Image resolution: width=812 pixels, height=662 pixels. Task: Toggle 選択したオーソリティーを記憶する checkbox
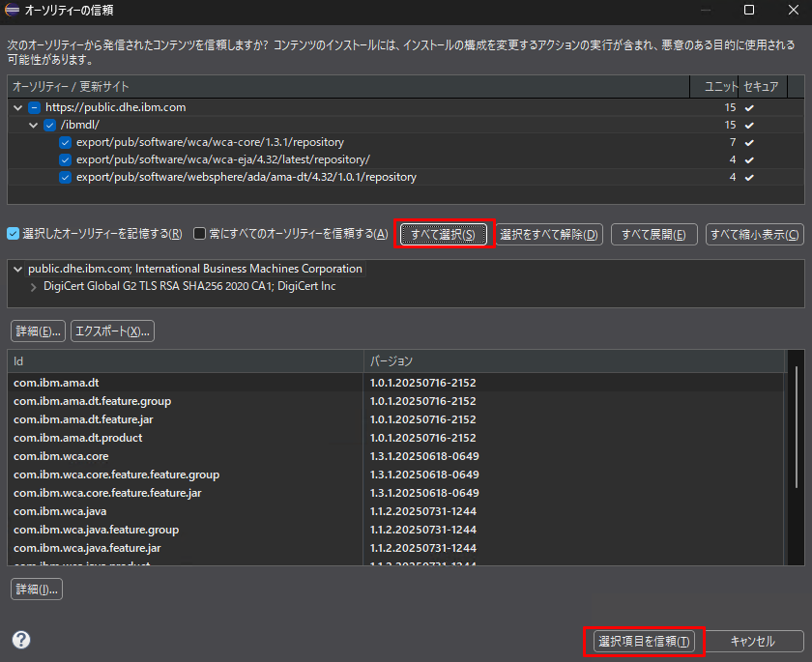pyautogui.click(x=13, y=234)
